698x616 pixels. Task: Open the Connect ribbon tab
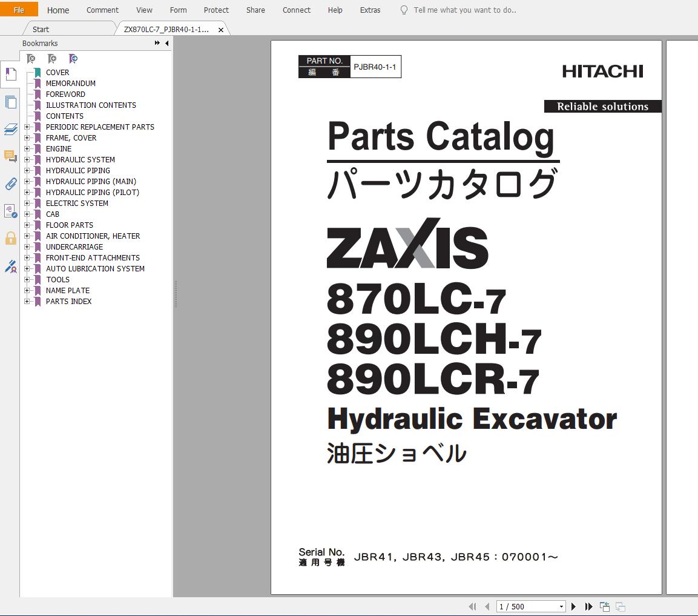click(x=297, y=10)
